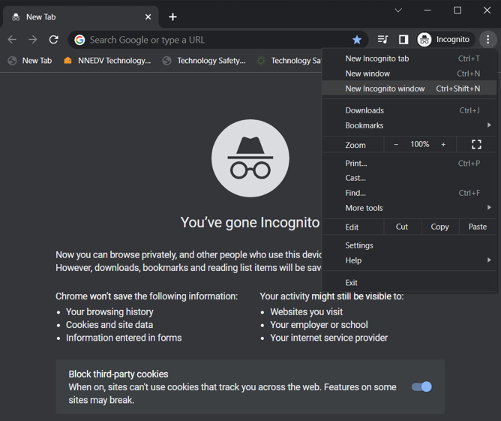This screenshot has width=501, height=421.
Task: Choose New window menu entry
Action: click(x=409, y=74)
